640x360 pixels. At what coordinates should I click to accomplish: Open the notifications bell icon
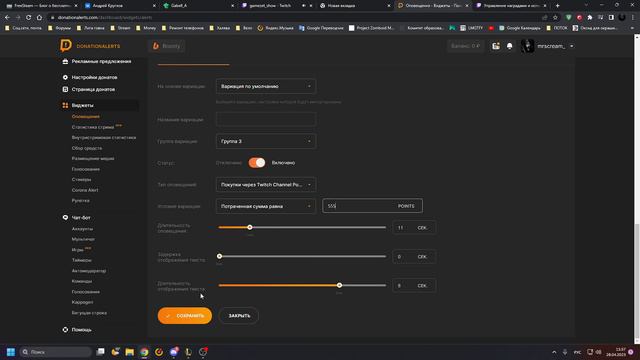(x=509, y=46)
